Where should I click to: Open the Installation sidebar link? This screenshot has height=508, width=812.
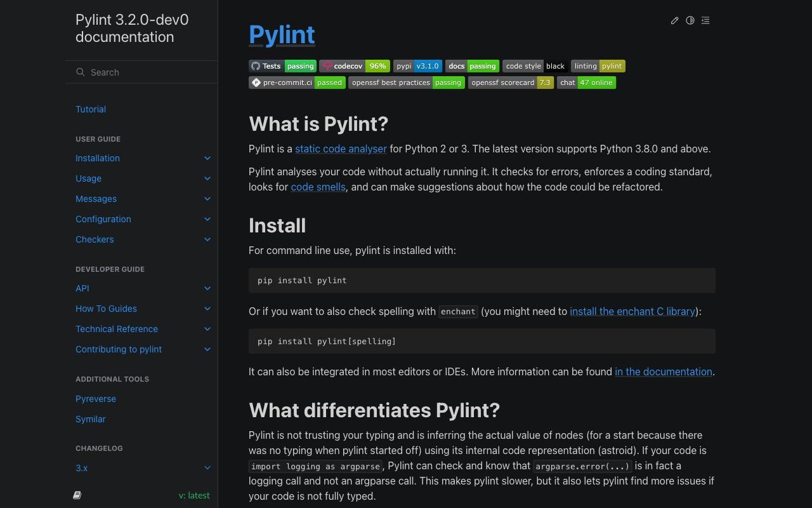(x=98, y=158)
